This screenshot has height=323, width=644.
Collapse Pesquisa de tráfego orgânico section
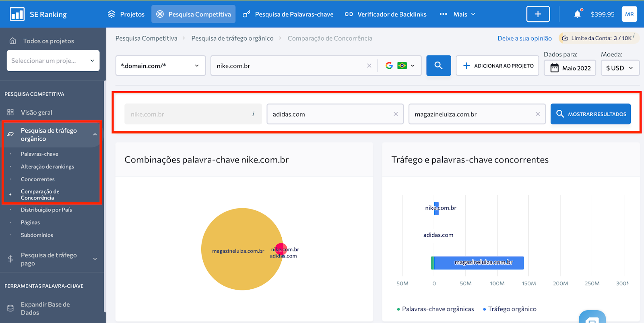click(95, 134)
